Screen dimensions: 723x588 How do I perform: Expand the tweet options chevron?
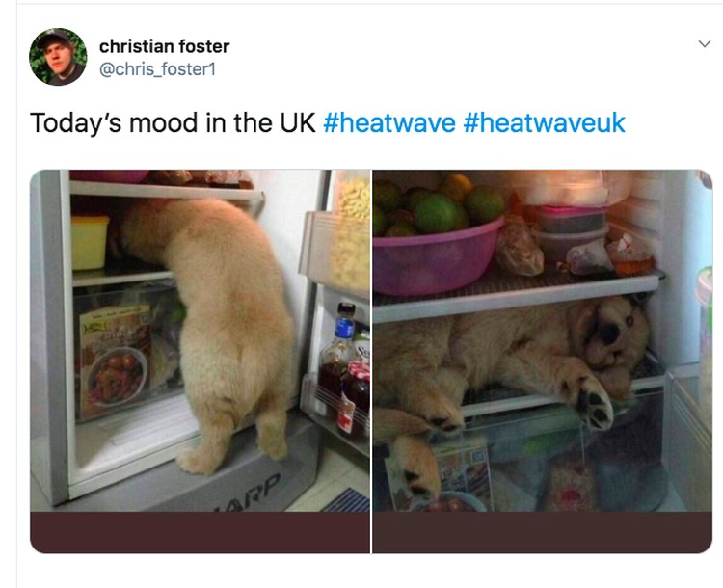coord(704,44)
